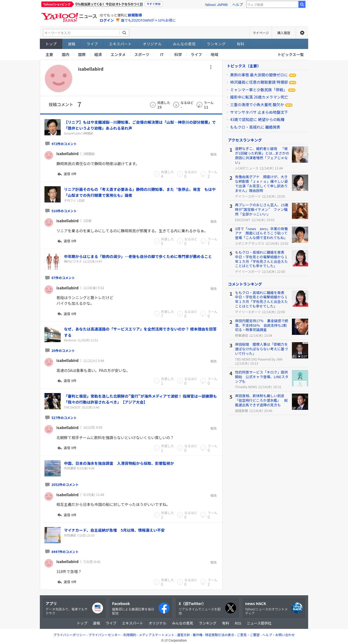Click 報告 on the 静岡県民の責任 comment
The height and width of the screenshot is (644, 348).
click(214, 154)
